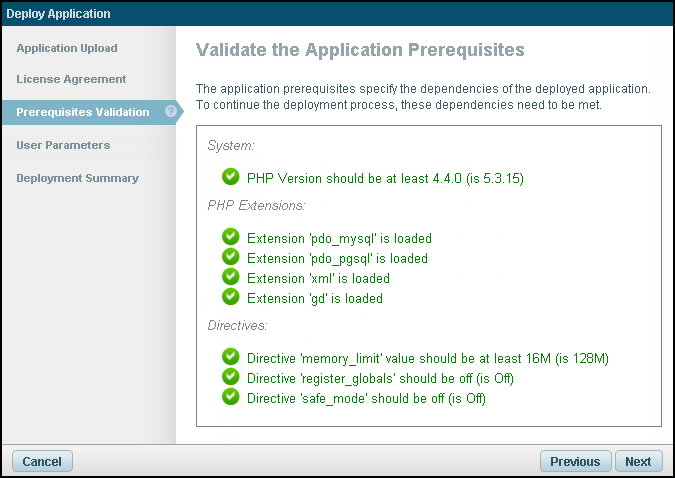Click the help icon beside Prerequisites Validation
This screenshot has width=675, height=478.
(x=171, y=111)
